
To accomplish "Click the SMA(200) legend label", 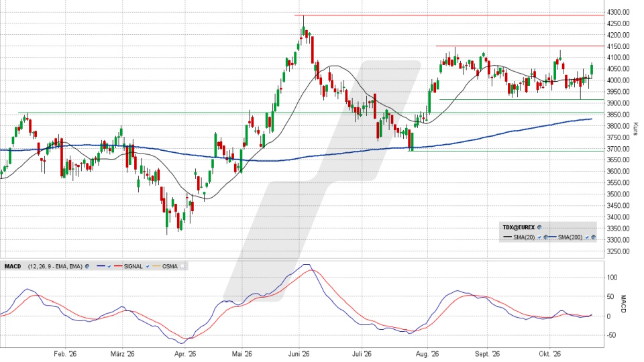I will coord(570,237).
